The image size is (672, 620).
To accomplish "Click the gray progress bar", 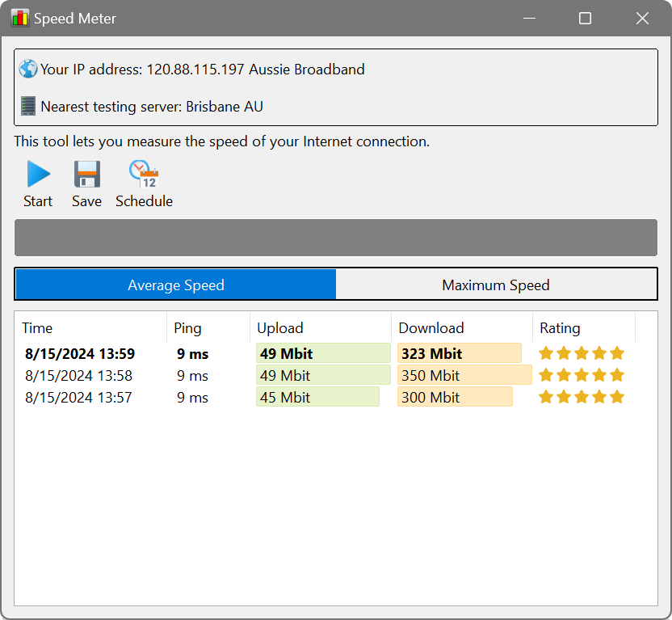I will pos(336,238).
